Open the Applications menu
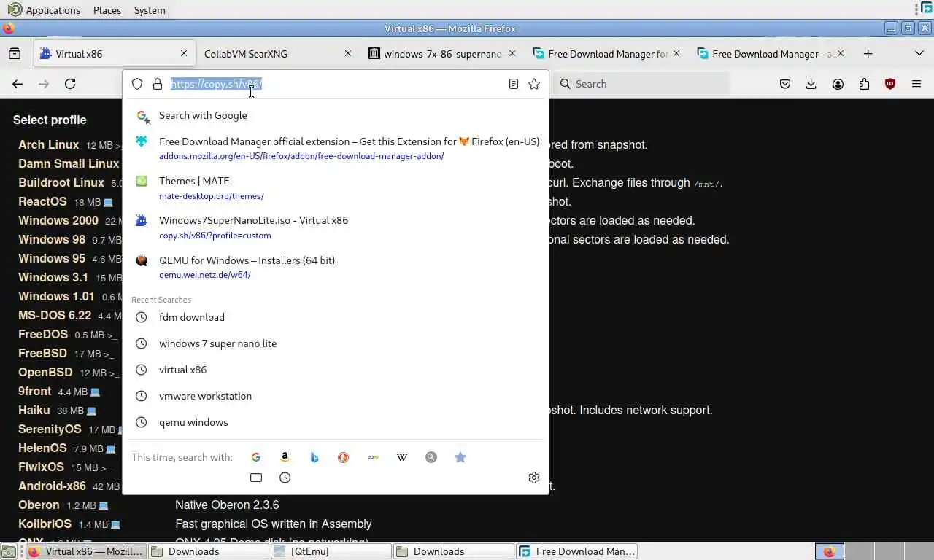 coord(44,10)
